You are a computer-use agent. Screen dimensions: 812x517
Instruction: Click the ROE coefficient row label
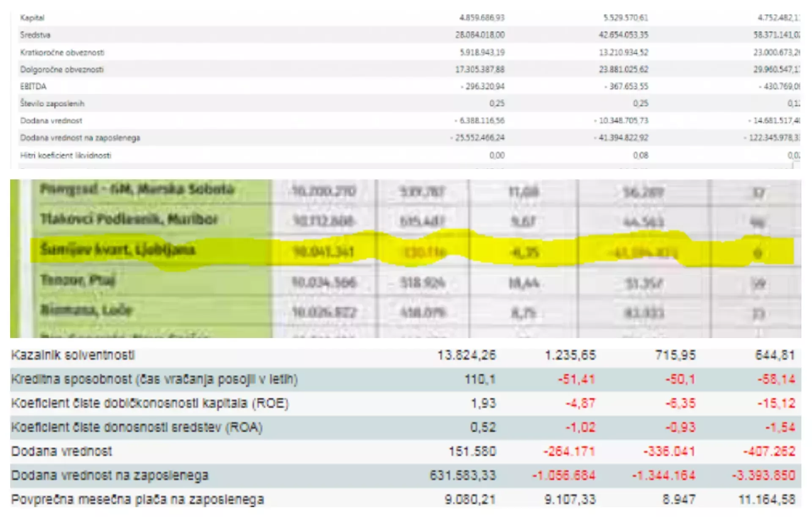click(x=150, y=403)
